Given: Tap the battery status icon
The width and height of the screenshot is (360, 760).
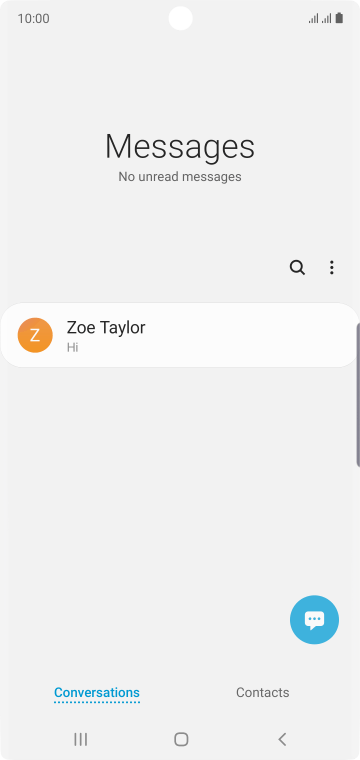Looking at the screenshot, I should click(x=339, y=18).
